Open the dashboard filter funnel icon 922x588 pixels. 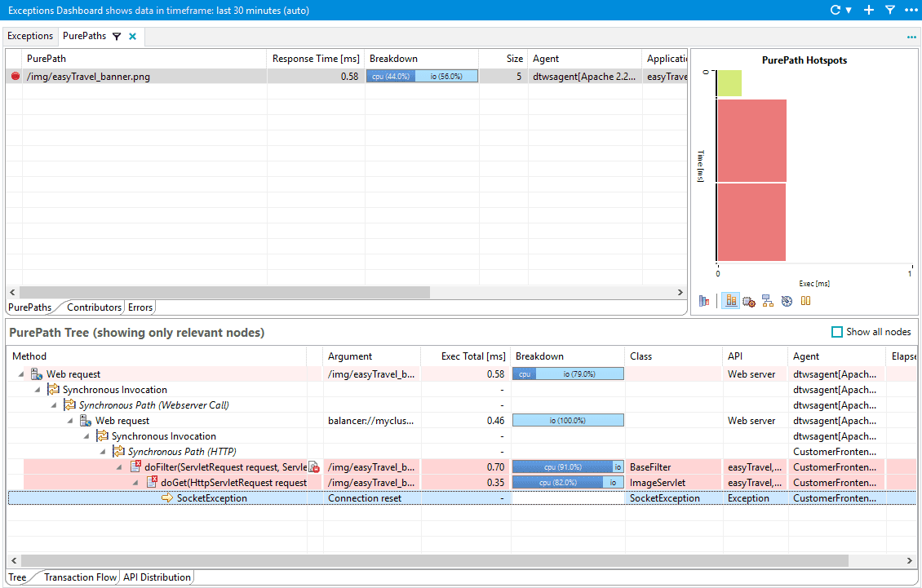point(890,10)
